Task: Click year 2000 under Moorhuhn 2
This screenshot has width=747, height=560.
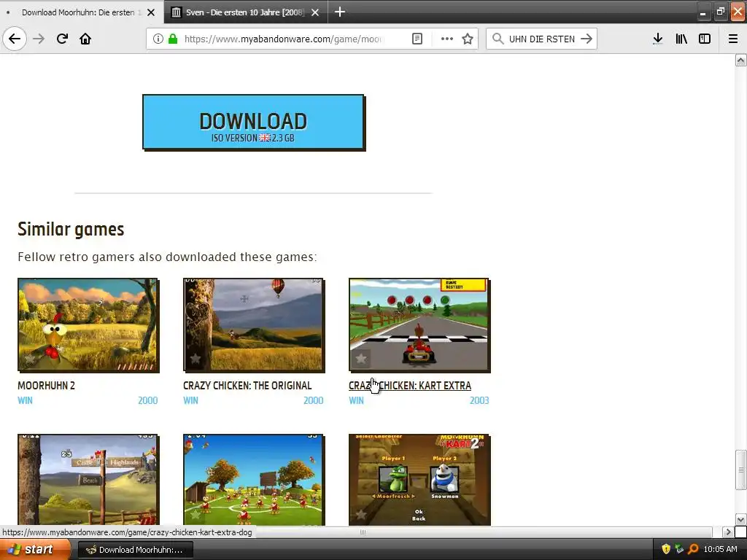Action: [147, 400]
